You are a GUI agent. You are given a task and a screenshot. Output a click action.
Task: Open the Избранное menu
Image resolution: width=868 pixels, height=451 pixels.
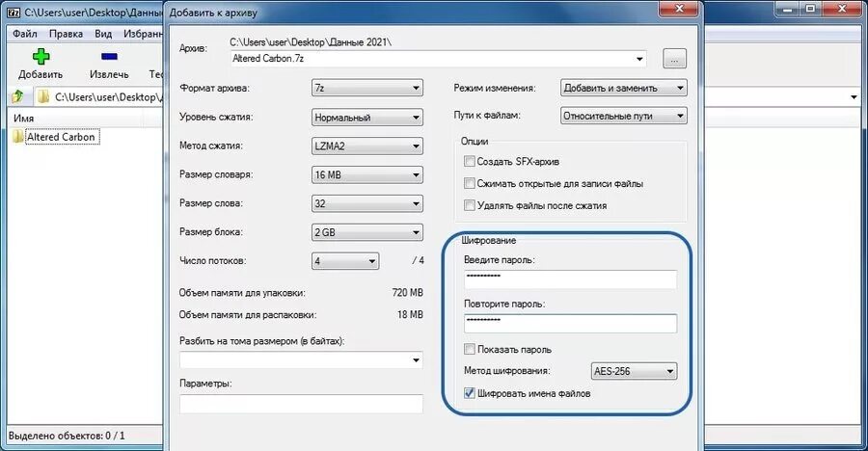point(143,34)
